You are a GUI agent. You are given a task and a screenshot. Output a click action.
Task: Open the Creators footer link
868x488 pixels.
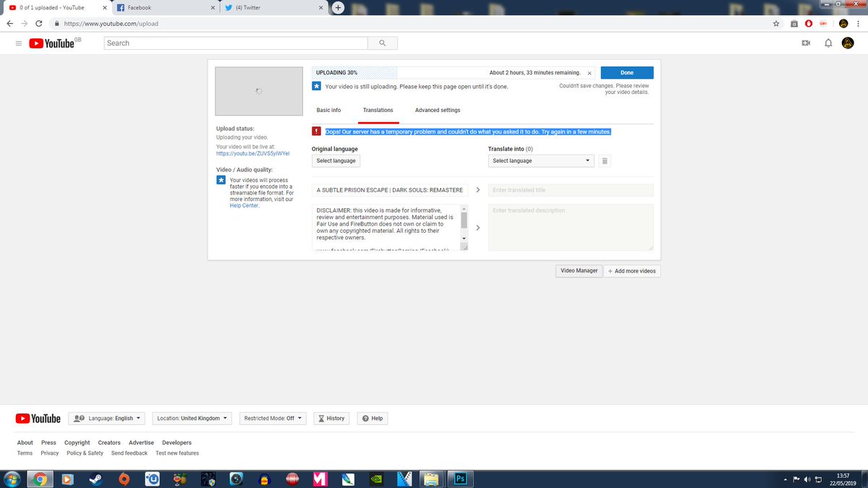point(109,442)
